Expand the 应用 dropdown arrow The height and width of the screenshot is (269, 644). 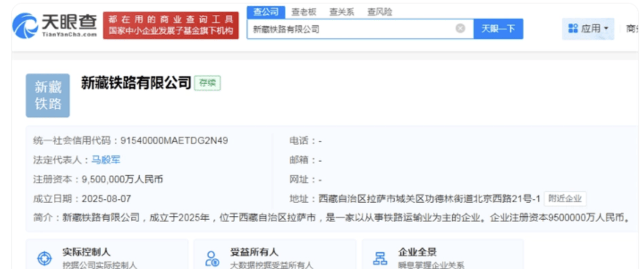606,29
